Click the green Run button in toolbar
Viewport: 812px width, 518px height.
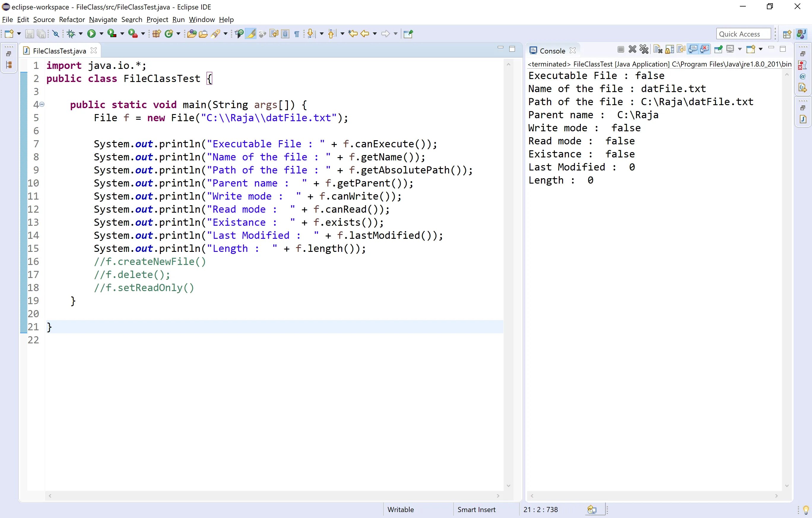[91, 34]
